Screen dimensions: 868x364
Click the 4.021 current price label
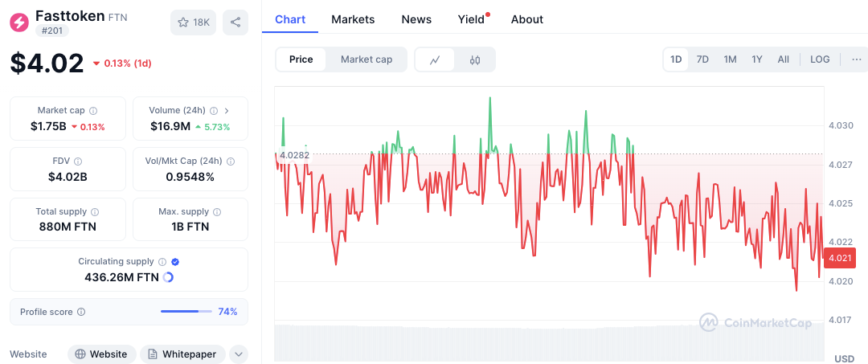[x=840, y=259]
